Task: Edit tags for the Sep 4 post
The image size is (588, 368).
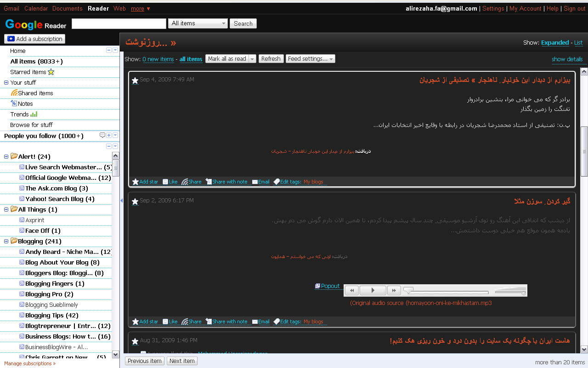Action: pyautogui.click(x=288, y=182)
